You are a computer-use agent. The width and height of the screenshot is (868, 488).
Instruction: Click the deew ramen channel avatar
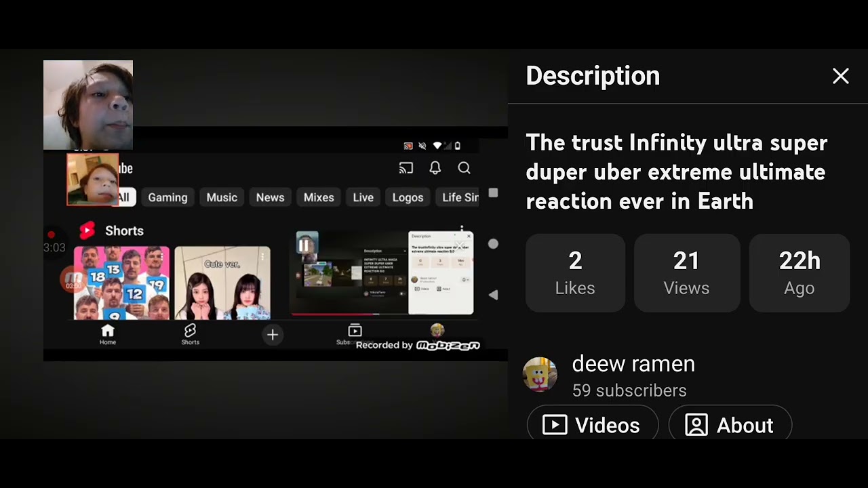pyautogui.click(x=540, y=374)
